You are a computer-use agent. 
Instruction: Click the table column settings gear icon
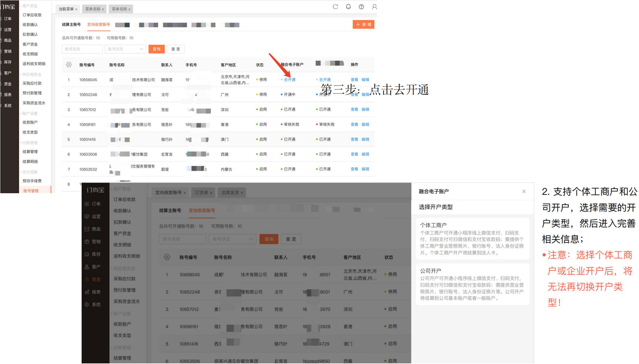69,65
